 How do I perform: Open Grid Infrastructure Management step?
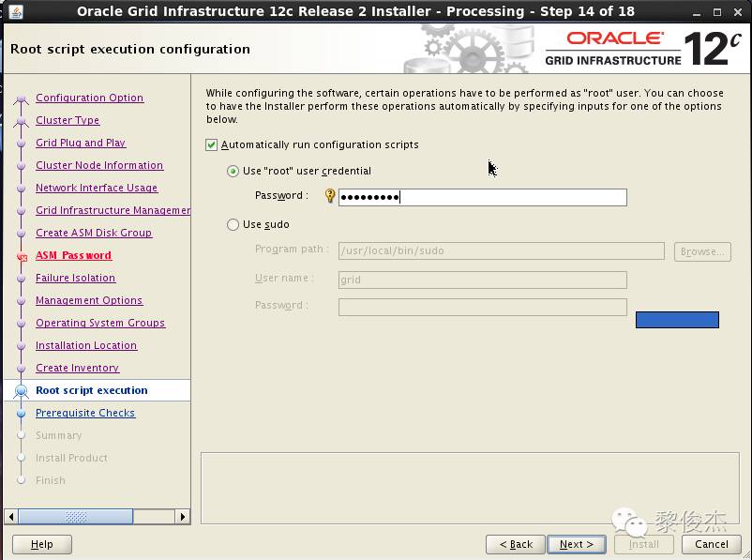point(113,210)
